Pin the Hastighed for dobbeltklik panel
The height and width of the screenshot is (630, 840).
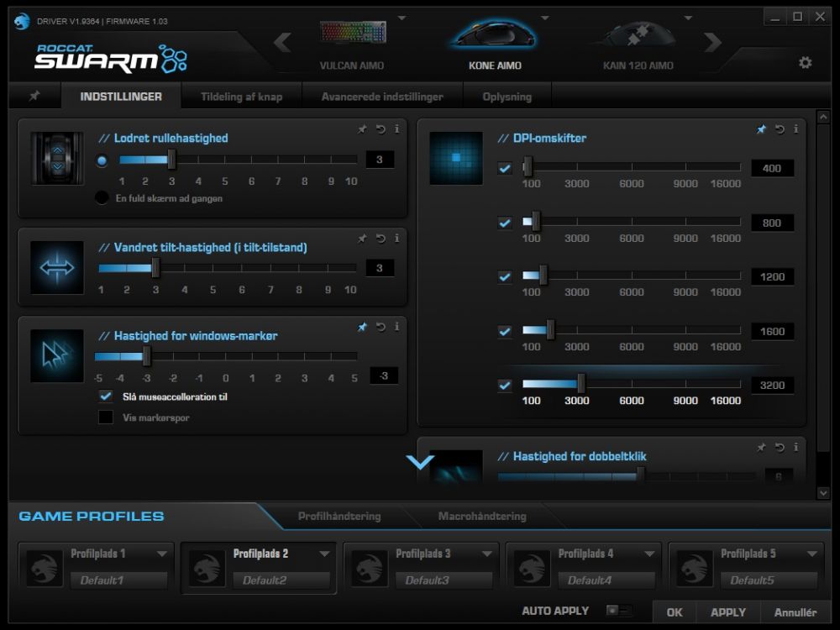pos(761,448)
